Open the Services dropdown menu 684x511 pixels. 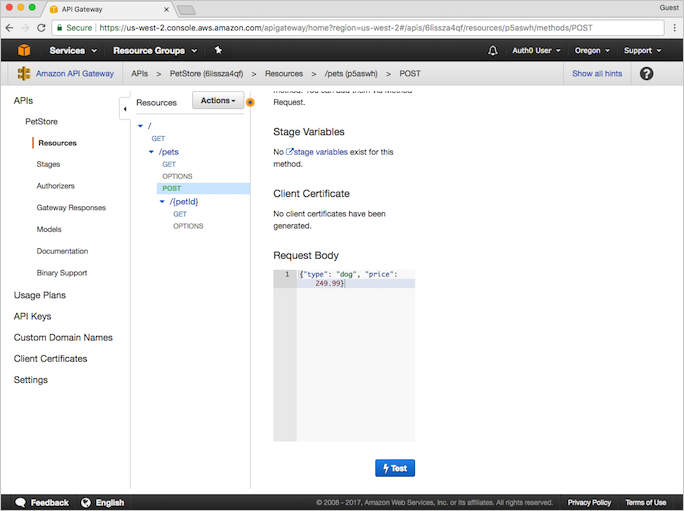[73, 51]
